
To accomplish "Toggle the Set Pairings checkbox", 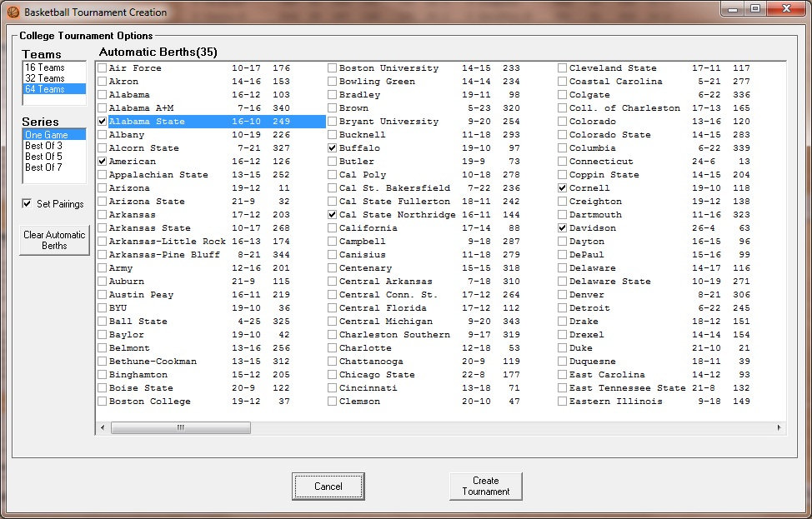I will [28, 204].
